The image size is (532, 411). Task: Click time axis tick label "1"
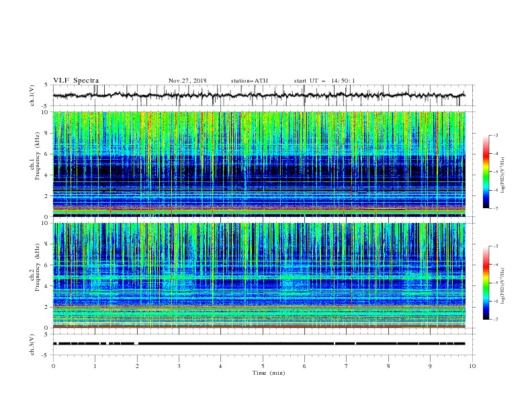point(95,366)
